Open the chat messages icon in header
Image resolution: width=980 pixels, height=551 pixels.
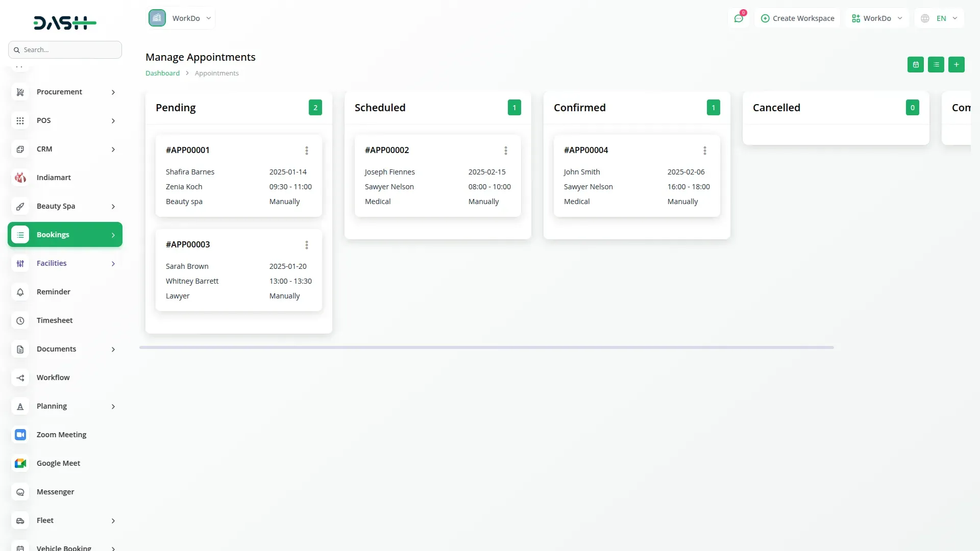pyautogui.click(x=739, y=18)
